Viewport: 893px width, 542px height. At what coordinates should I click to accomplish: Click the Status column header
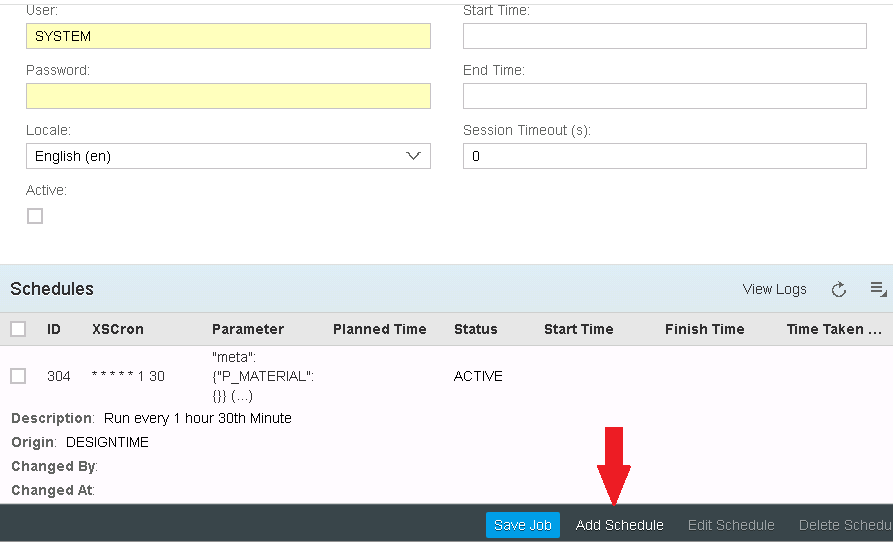(x=476, y=329)
